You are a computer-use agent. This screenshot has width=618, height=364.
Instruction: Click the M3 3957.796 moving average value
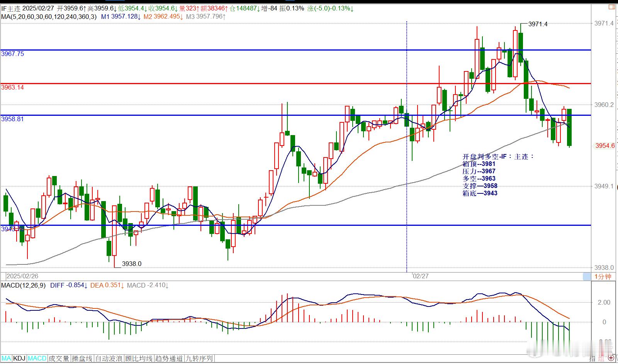click(x=206, y=17)
